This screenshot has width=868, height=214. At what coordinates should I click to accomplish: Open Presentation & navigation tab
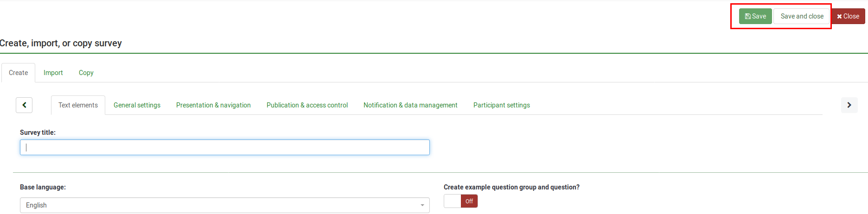point(213,105)
